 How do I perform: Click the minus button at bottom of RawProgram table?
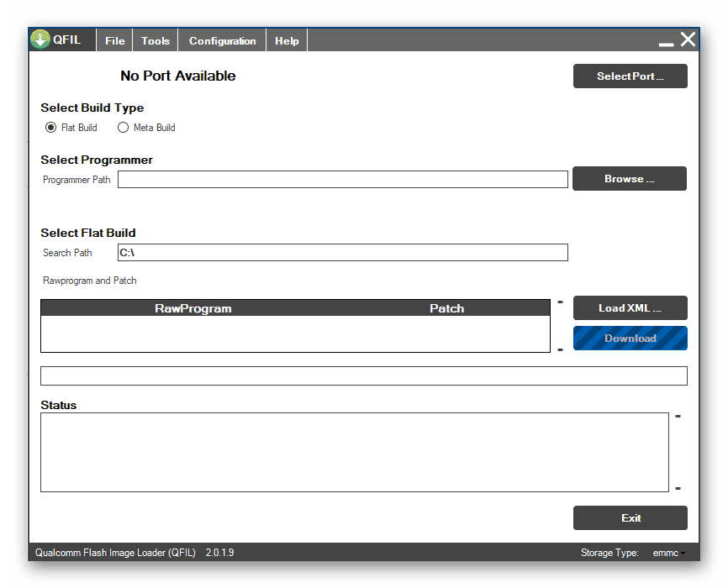pos(561,350)
